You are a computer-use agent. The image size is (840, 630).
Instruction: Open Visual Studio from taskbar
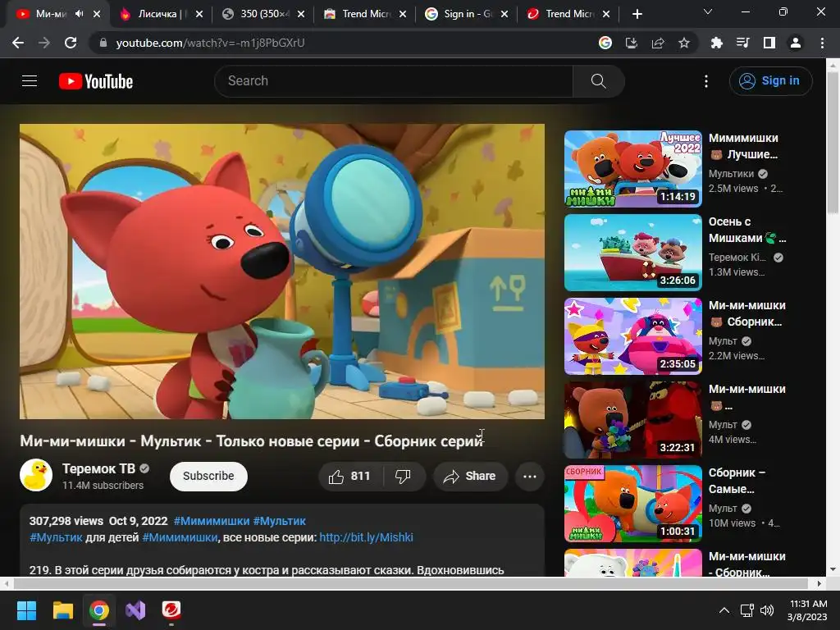coord(135,610)
